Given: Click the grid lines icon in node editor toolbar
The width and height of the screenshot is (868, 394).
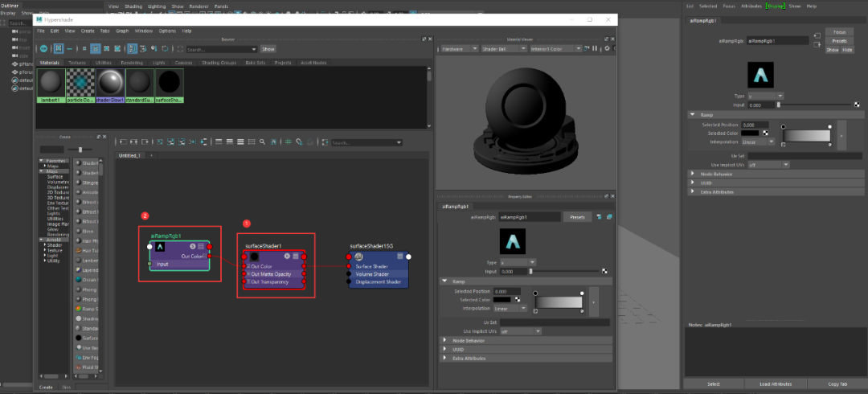Looking at the screenshot, I should (x=289, y=142).
